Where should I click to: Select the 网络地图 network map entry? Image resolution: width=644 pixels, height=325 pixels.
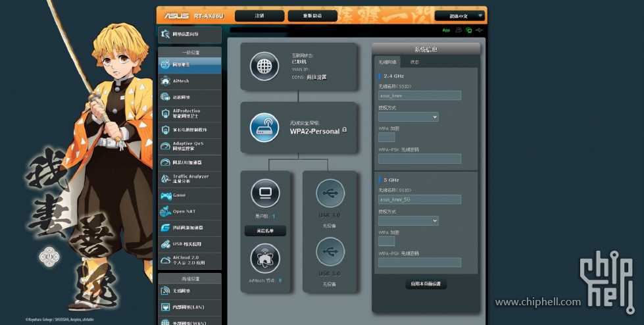[189, 65]
